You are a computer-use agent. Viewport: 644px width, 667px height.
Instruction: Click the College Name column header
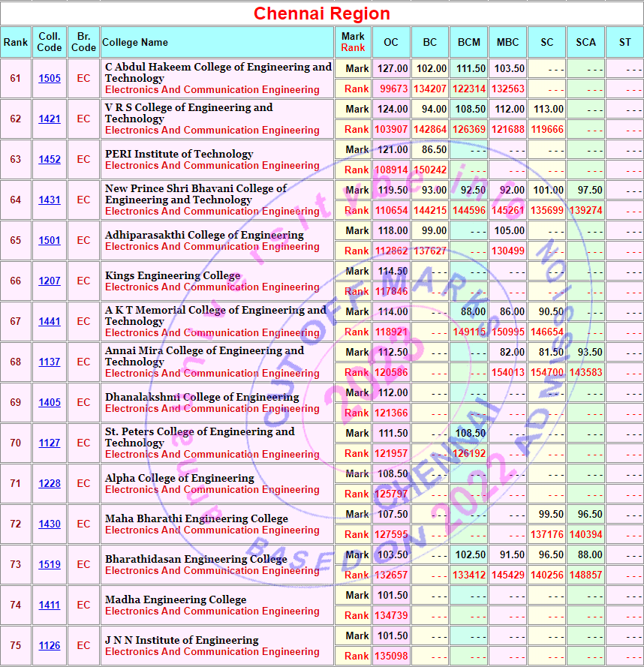135,42
